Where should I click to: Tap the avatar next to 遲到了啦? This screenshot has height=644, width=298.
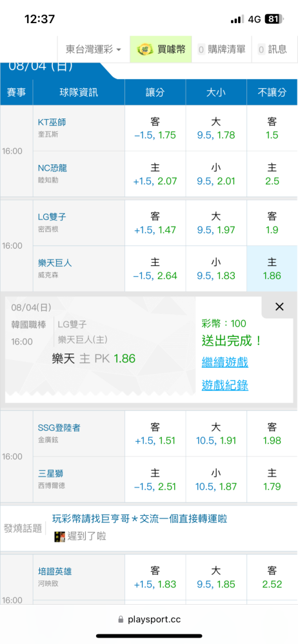[60, 536]
